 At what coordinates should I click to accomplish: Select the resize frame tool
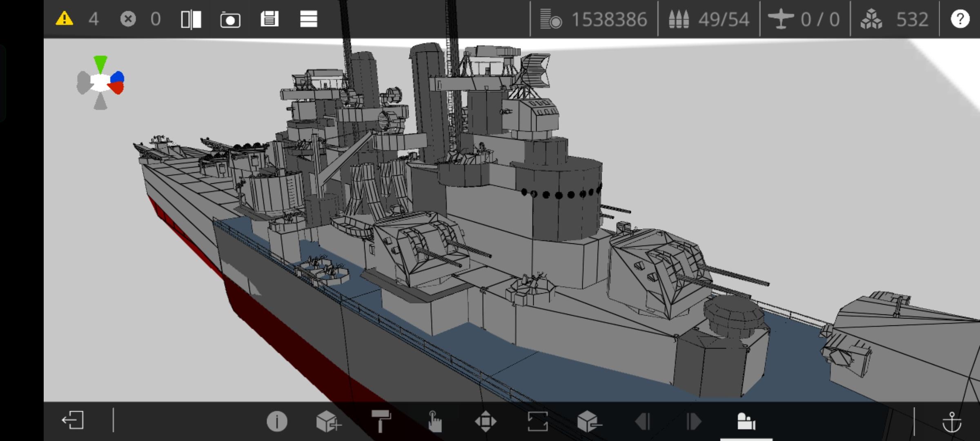537,421
